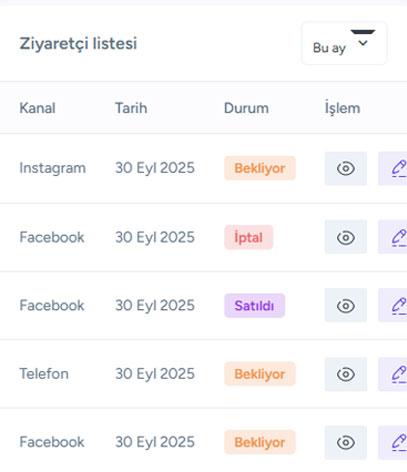Select the Ziyaretçi listesi heading
Screen dimensions: 407x472
[78, 44]
